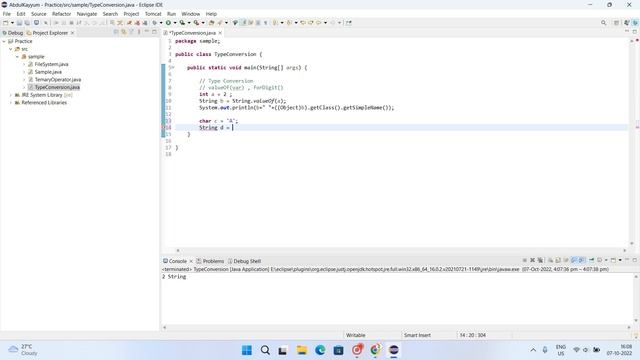Select FileSystem.java in Project Explorer
Image resolution: width=640 pixels, height=360 pixels.
click(51, 64)
